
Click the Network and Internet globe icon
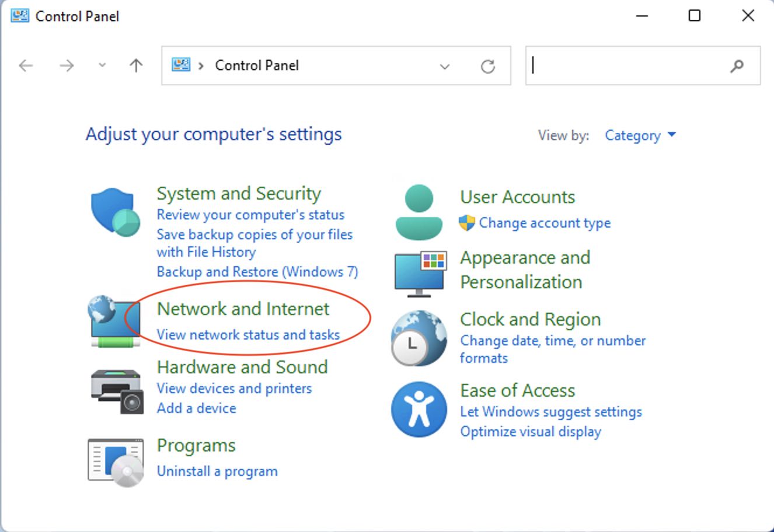114,321
